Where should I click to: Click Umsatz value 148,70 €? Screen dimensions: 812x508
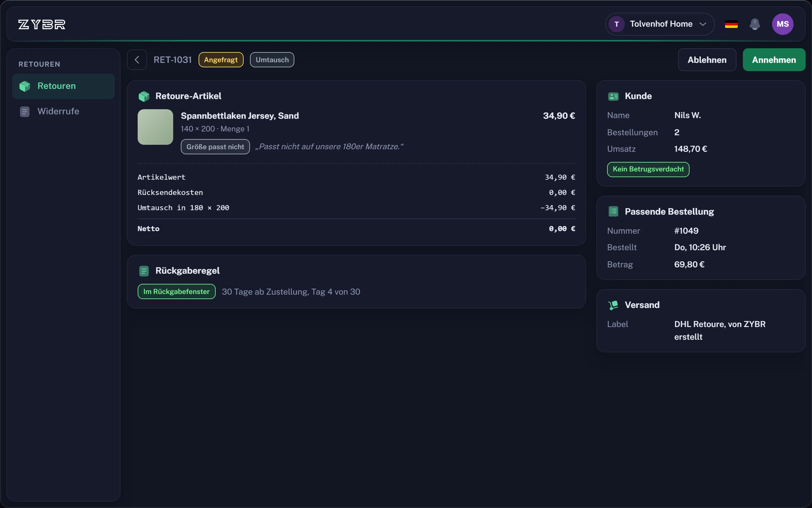(x=691, y=149)
